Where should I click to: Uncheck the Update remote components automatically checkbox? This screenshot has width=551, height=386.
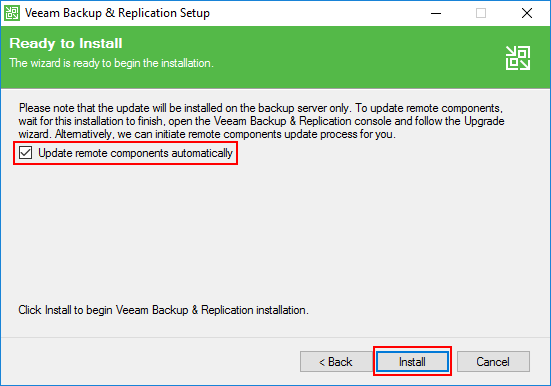tap(26, 153)
